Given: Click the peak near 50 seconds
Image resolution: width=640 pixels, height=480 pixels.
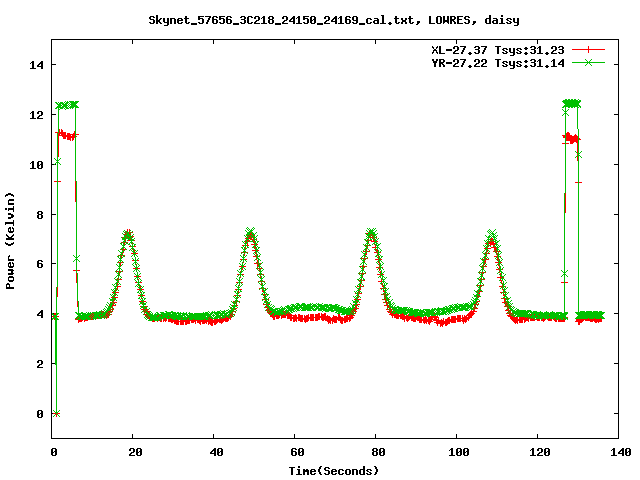Looking at the screenshot, I should 250,233.
